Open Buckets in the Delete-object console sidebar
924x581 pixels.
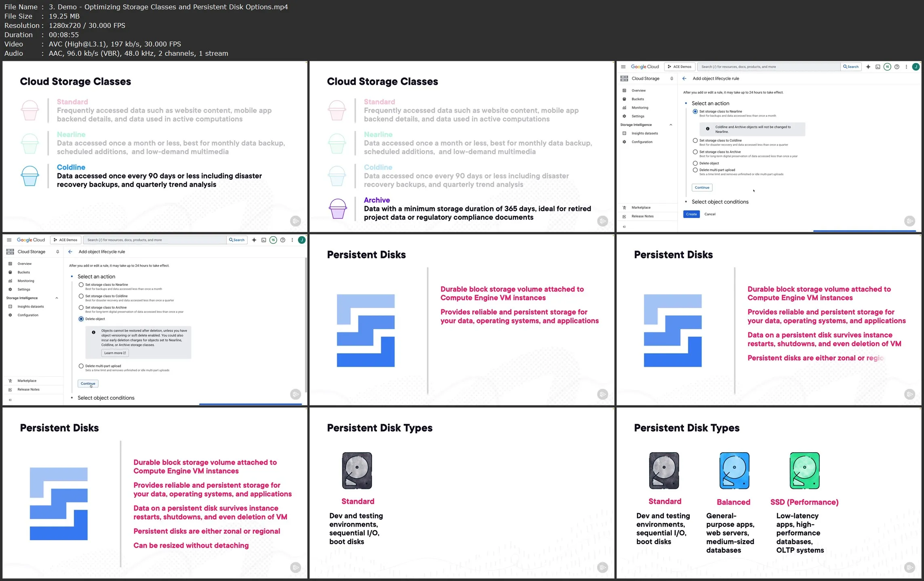(24, 273)
